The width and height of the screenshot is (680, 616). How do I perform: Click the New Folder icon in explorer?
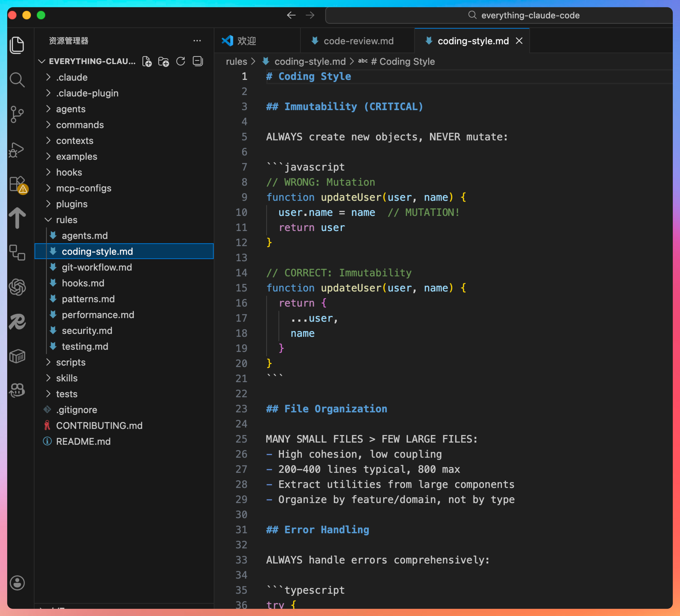pos(164,61)
